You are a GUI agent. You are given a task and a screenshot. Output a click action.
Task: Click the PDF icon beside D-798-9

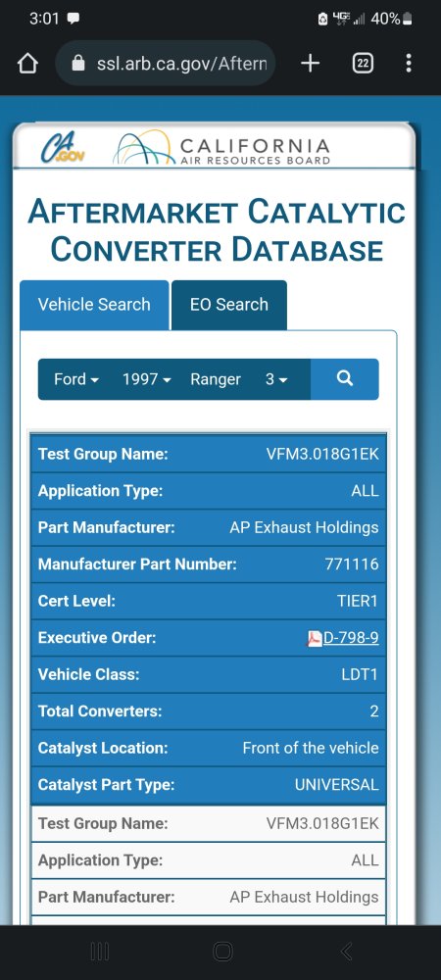(315, 639)
